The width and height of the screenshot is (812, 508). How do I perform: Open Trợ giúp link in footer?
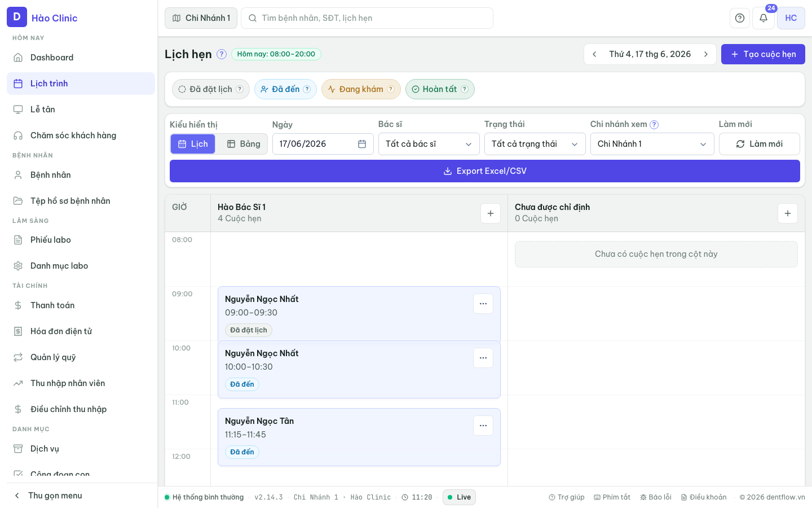[566, 497]
